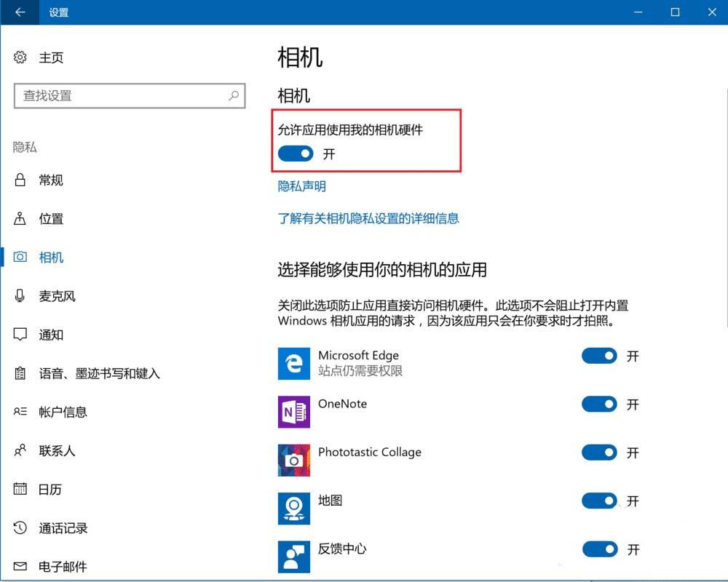The image size is (728, 582).
Task: Click the 反馈中心 app name
Action: coord(342,549)
